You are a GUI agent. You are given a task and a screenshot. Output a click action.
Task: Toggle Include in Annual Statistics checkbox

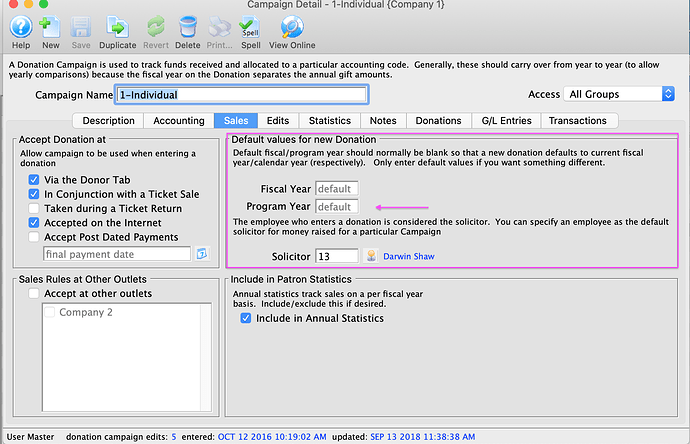click(x=246, y=318)
